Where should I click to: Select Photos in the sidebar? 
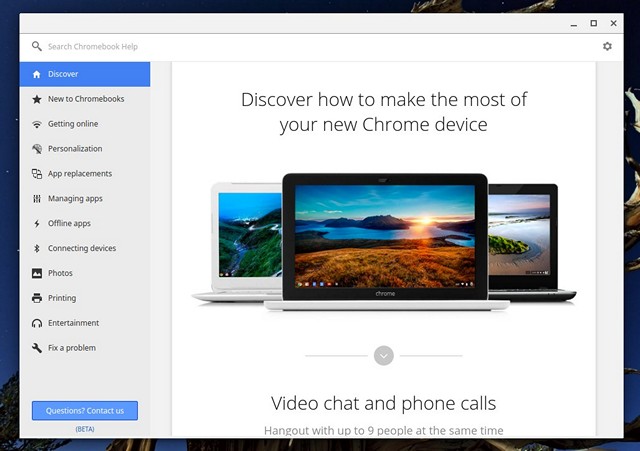(84, 273)
